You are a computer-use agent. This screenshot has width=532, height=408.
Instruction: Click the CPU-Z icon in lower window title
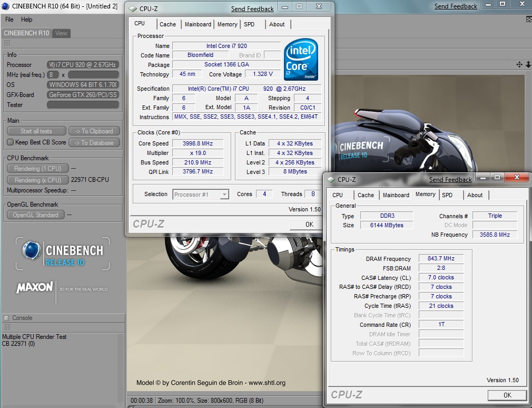pyautogui.click(x=331, y=180)
